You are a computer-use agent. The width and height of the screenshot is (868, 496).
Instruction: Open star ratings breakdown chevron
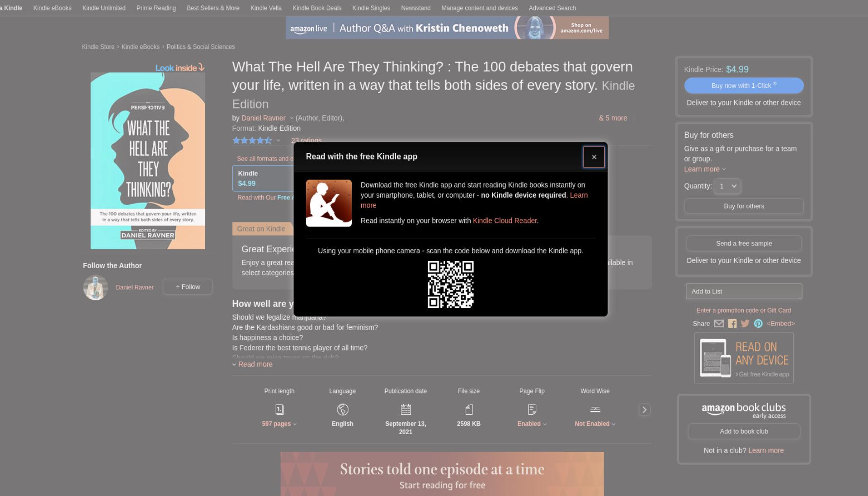tap(278, 141)
